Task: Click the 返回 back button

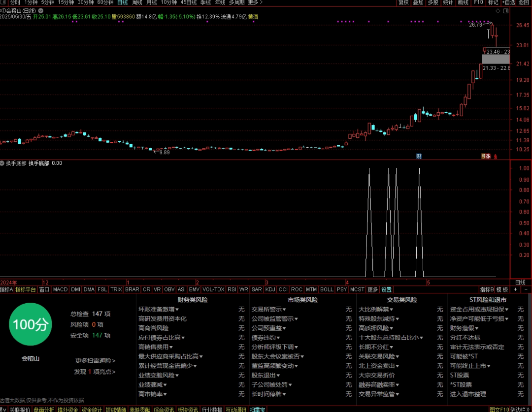Action: [524, 2]
